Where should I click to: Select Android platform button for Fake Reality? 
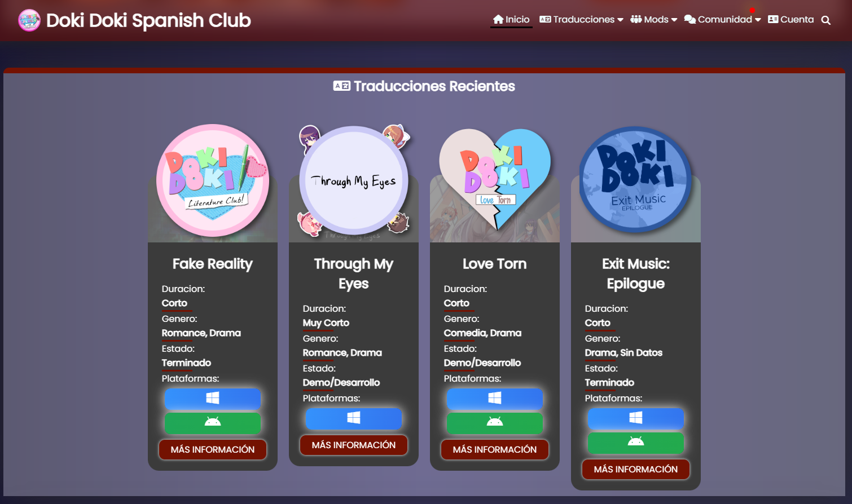point(213,423)
